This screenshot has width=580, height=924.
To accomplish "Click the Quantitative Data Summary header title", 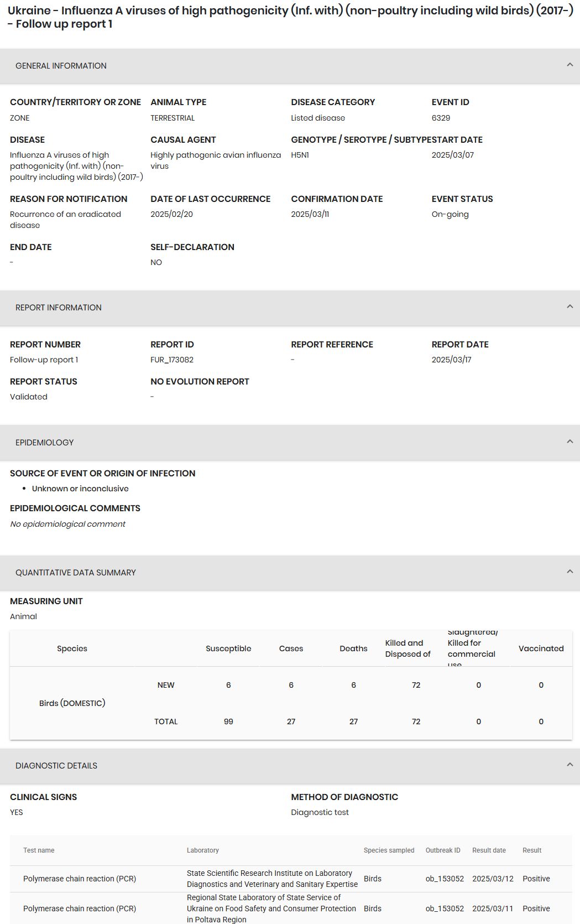I will pyautogui.click(x=76, y=573).
